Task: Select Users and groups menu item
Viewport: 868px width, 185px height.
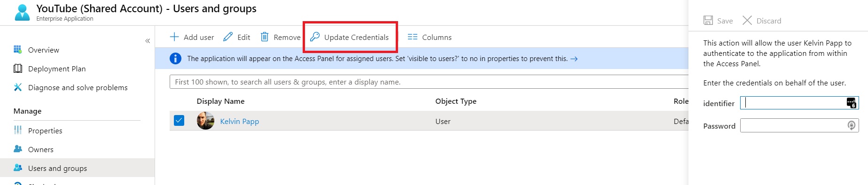Action: (x=77, y=168)
